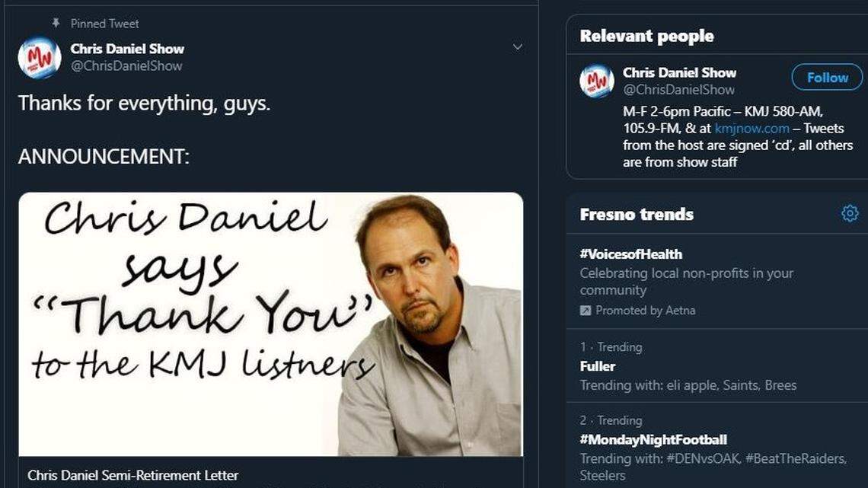The width and height of the screenshot is (868, 488).
Task: Open the kmjnow.com link in the bio
Action: tap(752, 128)
